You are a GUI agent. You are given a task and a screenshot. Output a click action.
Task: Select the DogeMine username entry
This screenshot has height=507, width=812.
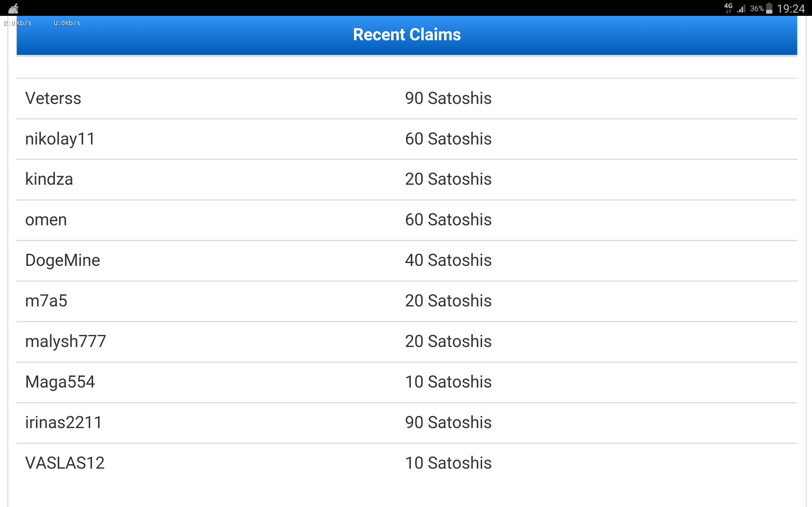click(63, 260)
